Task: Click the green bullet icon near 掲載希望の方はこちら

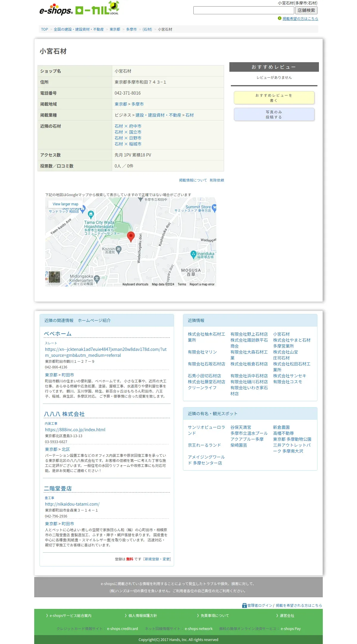Action: (279, 18)
